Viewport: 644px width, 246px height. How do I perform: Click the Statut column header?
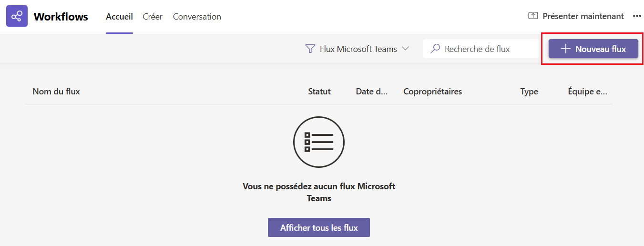(319, 92)
